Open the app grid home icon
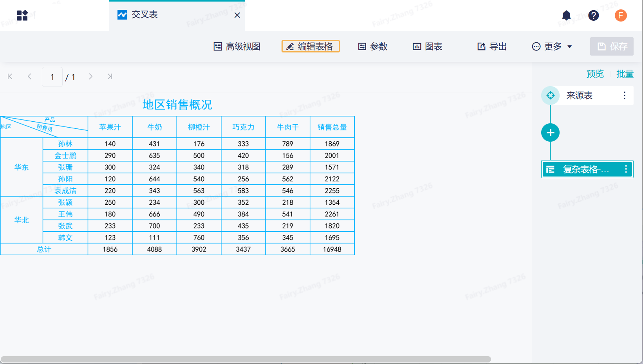The height and width of the screenshot is (364, 643). [22, 15]
